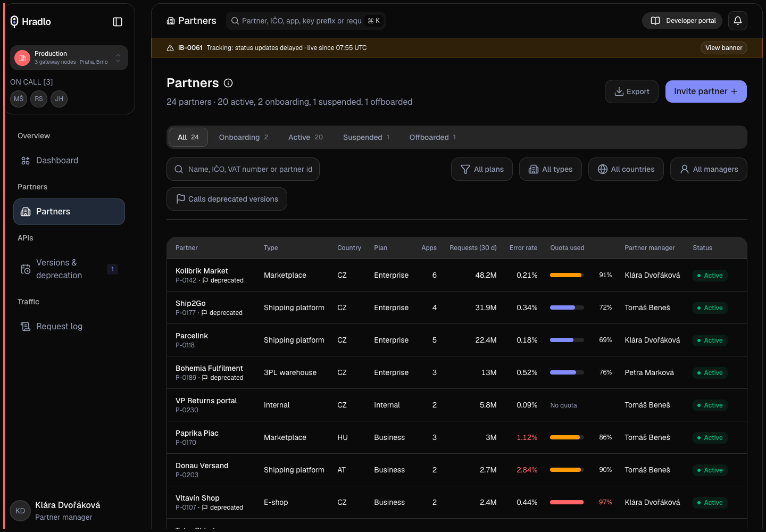Open Versions & deprecation in sidebar
Image resolution: width=766 pixels, height=532 pixels.
pyautogui.click(x=69, y=269)
